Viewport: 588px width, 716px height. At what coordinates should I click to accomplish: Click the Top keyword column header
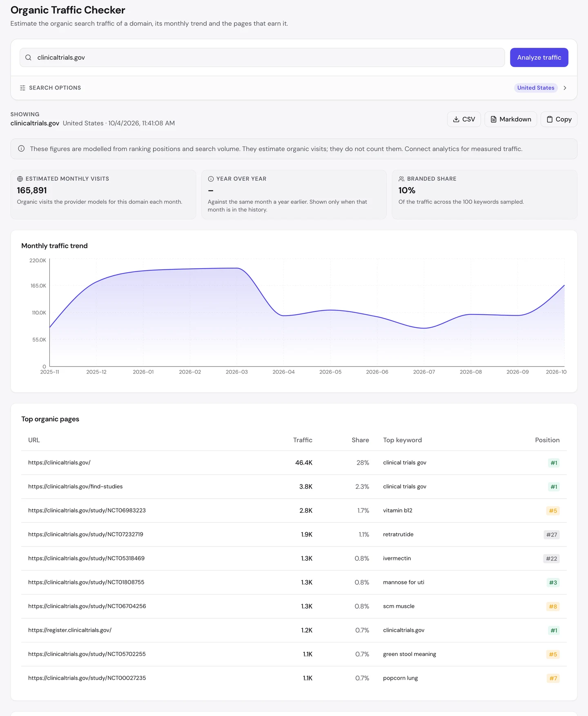coord(402,440)
